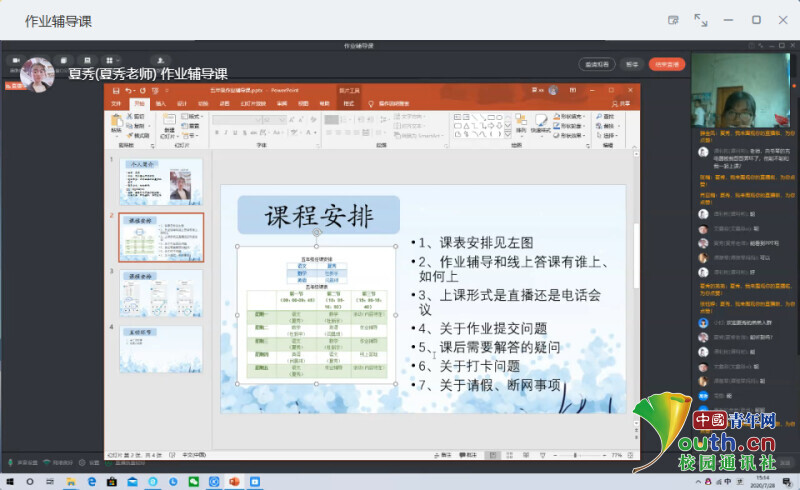The height and width of the screenshot is (490, 800).
Task: Click the Save icon in PowerPoint title bar
Action: click(x=118, y=90)
